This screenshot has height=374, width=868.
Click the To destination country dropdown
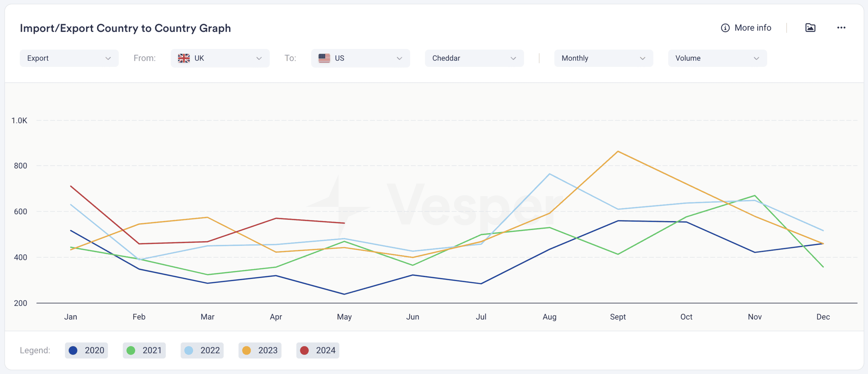360,58
